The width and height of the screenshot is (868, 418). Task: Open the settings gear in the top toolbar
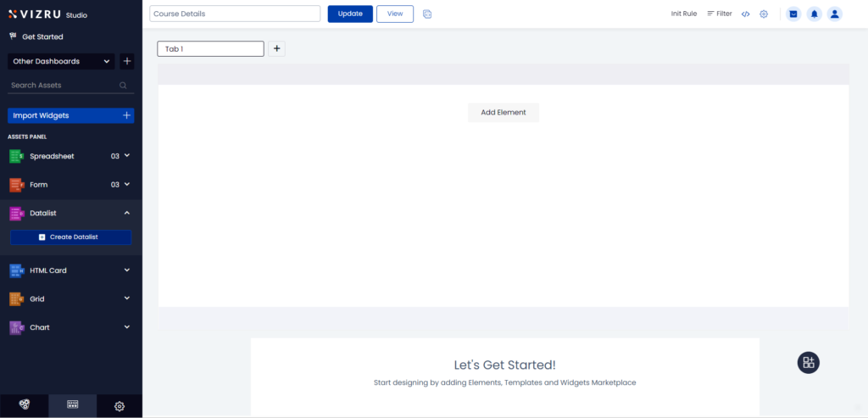point(764,14)
